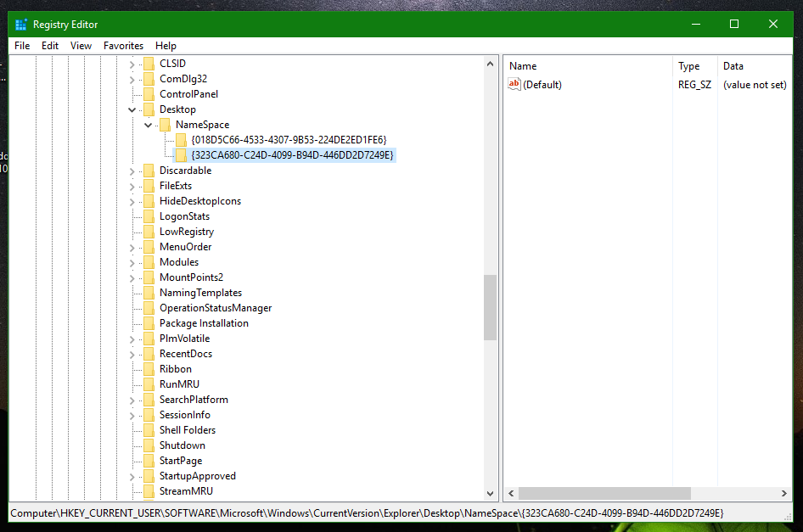Open the Favorites menu
The image size is (803, 532).
pyautogui.click(x=123, y=46)
